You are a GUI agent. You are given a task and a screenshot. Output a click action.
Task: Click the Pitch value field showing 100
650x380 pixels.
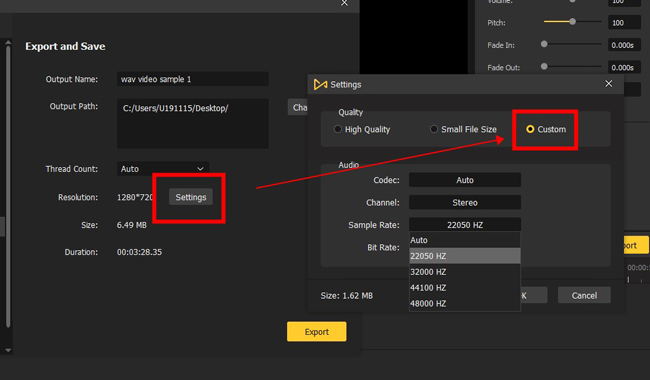624,23
